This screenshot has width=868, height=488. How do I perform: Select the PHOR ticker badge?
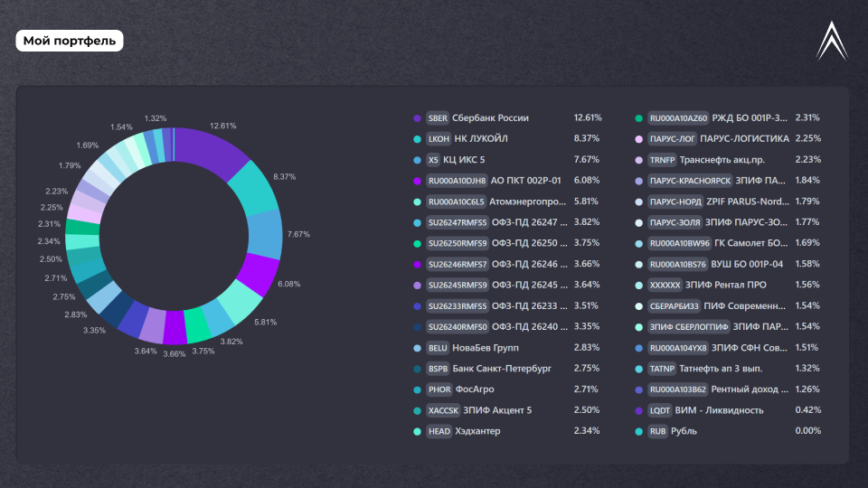point(439,389)
